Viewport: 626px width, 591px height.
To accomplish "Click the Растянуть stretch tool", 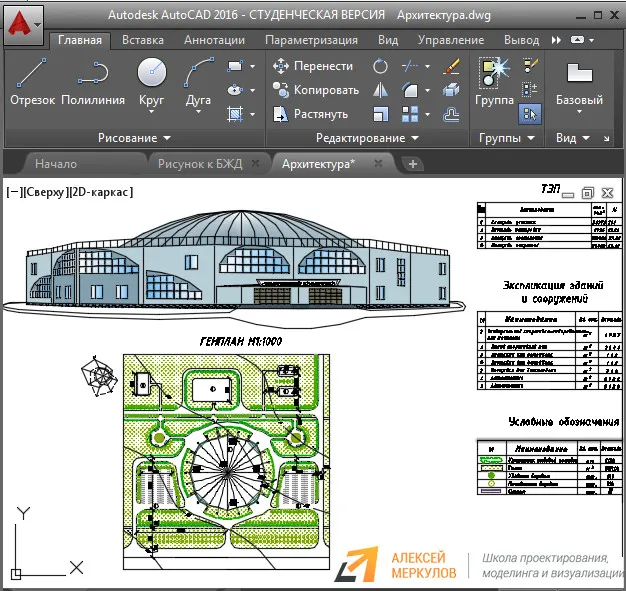I will 311,114.
